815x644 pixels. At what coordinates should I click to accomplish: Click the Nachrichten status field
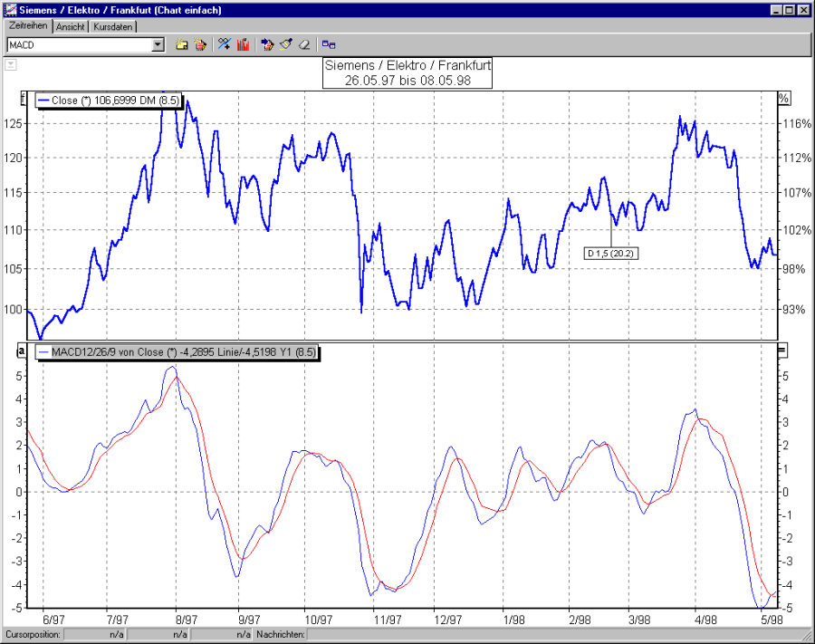click(x=281, y=634)
